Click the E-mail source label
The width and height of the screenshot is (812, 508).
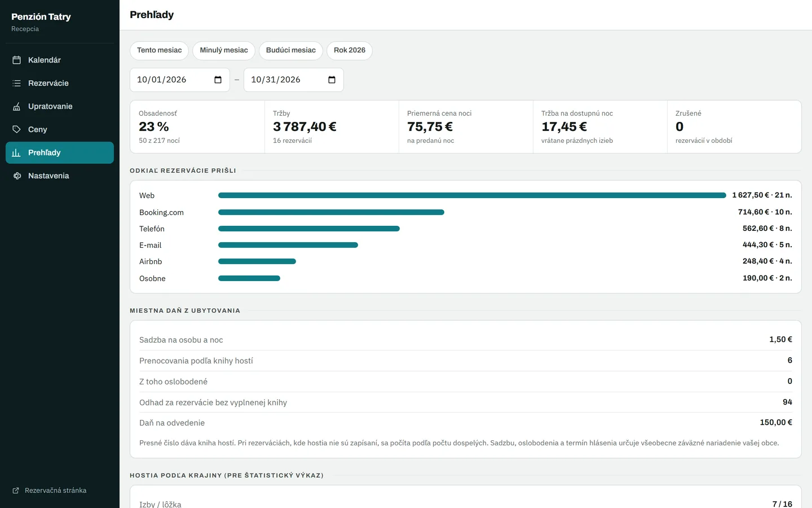(150, 245)
